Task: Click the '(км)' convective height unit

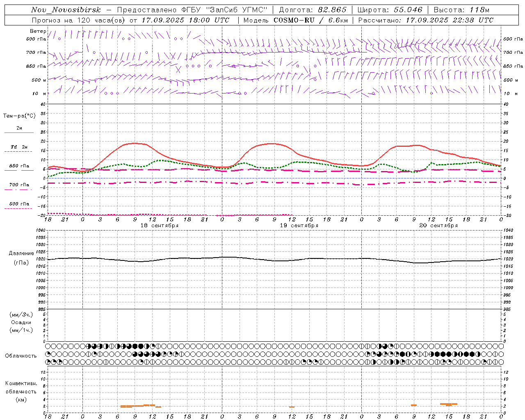Action: pyautogui.click(x=21, y=399)
